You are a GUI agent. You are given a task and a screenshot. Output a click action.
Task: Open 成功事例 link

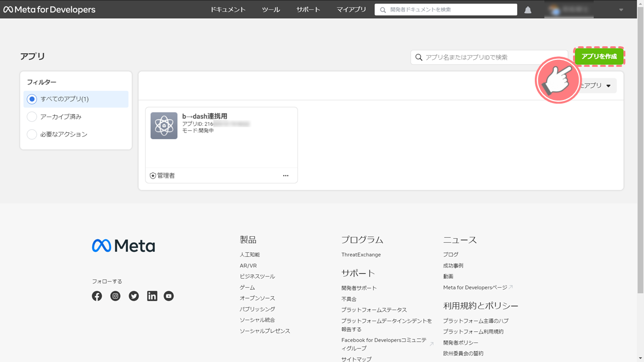pyautogui.click(x=453, y=265)
